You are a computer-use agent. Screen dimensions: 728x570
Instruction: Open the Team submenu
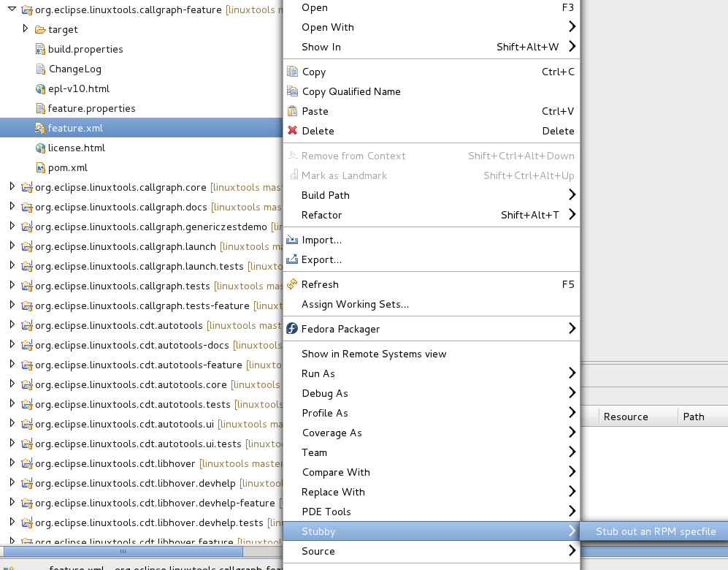point(432,452)
